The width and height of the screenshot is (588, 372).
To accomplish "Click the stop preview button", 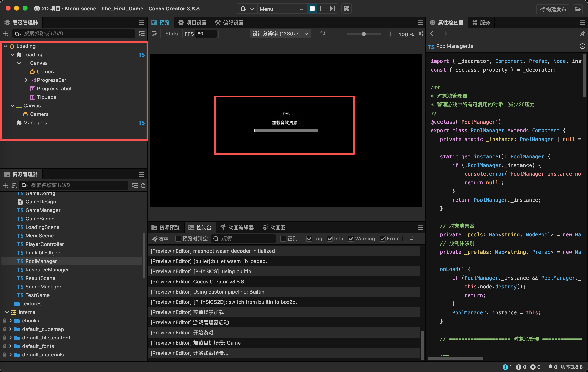I will point(312,9).
